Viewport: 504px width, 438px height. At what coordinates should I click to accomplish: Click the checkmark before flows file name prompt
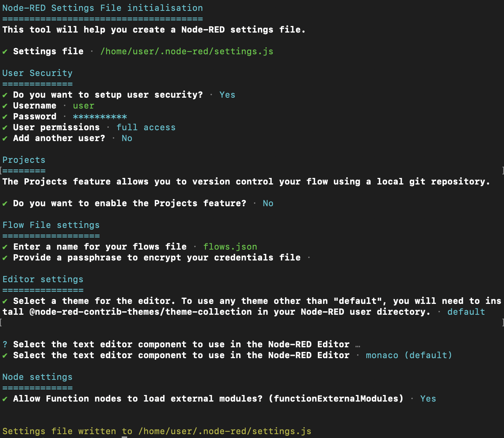[5, 247]
